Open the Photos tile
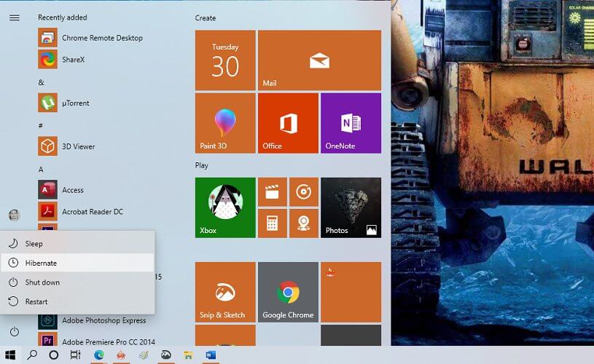The width and height of the screenshot is (594, 364). pyautogui.click(x=351, y=207)
